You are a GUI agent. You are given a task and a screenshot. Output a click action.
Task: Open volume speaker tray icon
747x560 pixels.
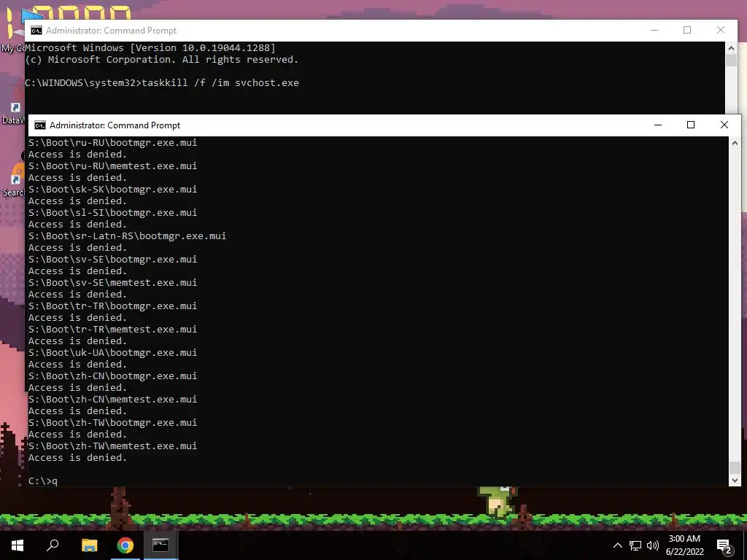tap(653, 545)
